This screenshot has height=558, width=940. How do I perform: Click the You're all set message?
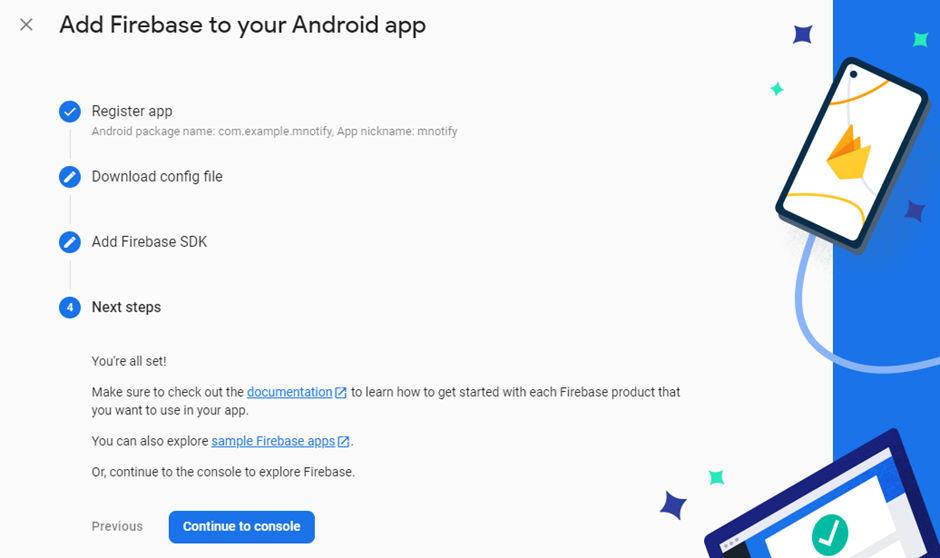[x=129, y=361]
